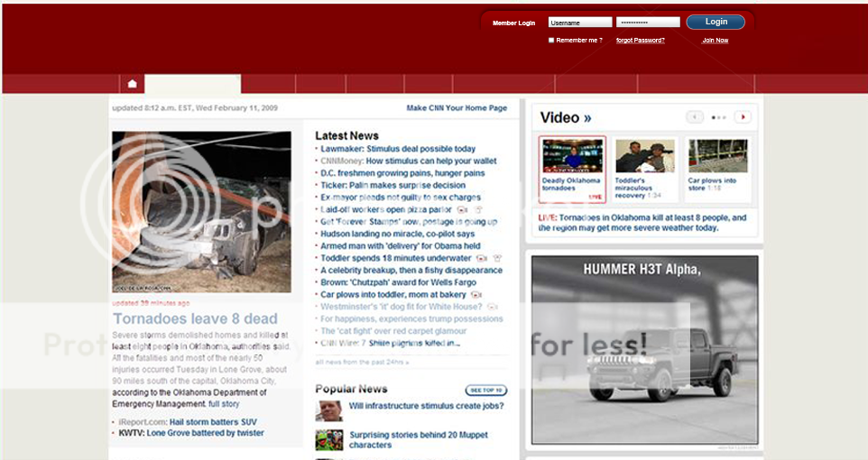Click 'Make CNN Your Home Page' link
Screen dimensions: 868x460
(x=457, y=108)
